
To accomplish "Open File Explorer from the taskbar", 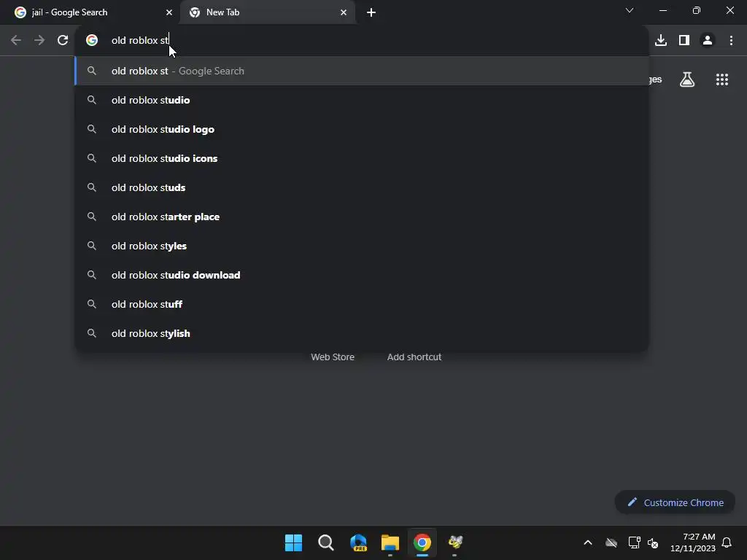I will coord(390,542).
